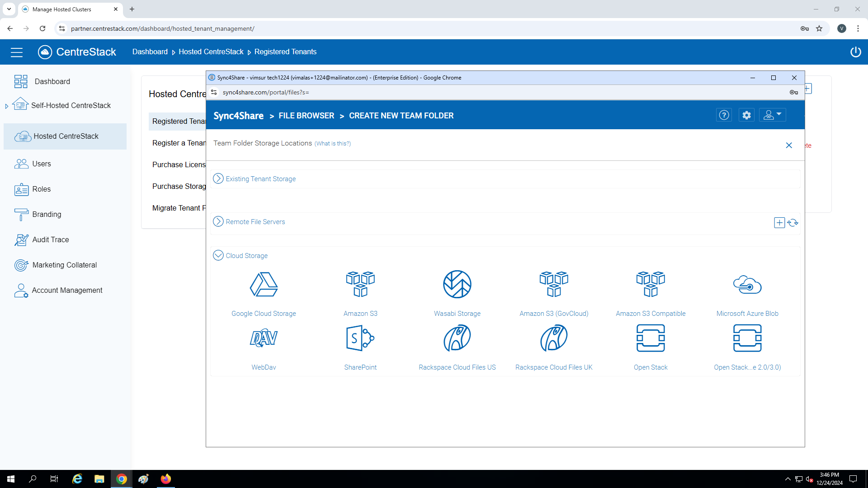The width and height of the screenshot is (868, 488).
Task: Click the CentreStack power logout icon
Action: click(x=855, y=52)
